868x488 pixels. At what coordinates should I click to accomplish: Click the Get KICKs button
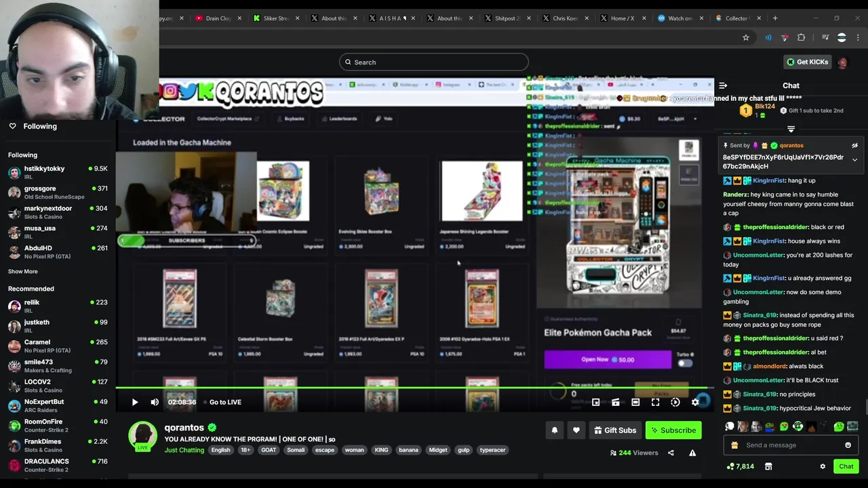point(807,62)
